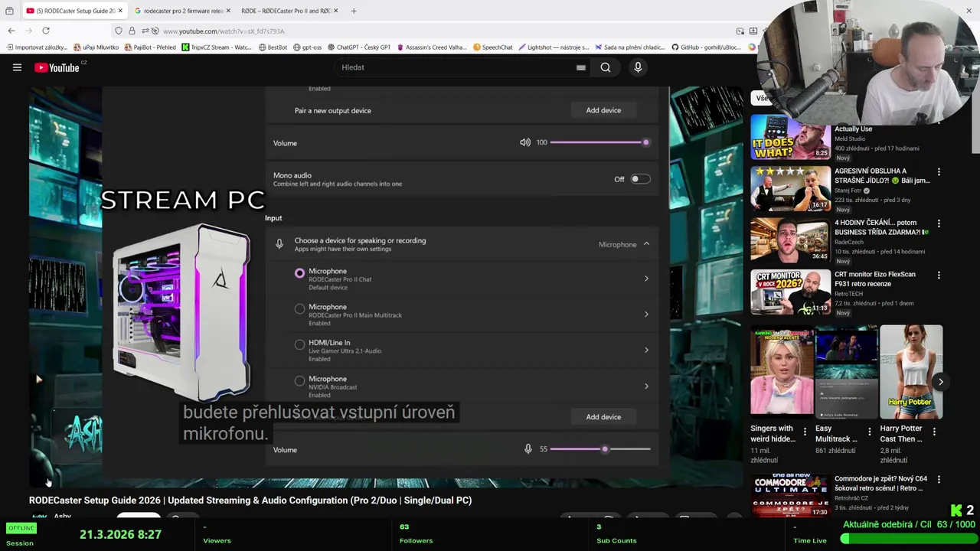Open options menu for 4 HODINY ČEKÁNÍ video

[939, 223]
